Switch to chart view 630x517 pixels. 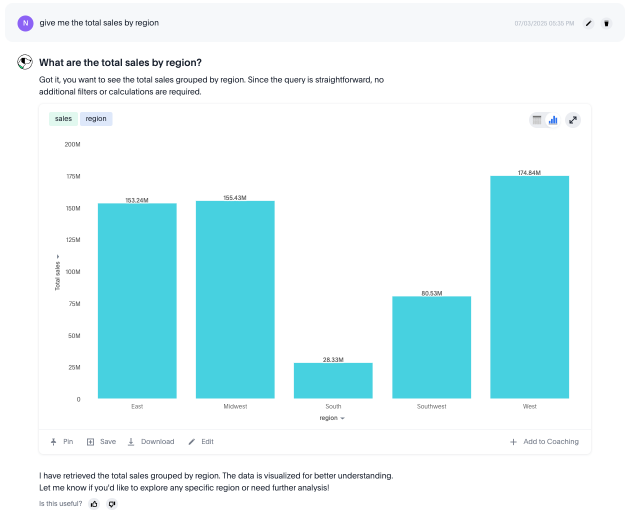553,120
